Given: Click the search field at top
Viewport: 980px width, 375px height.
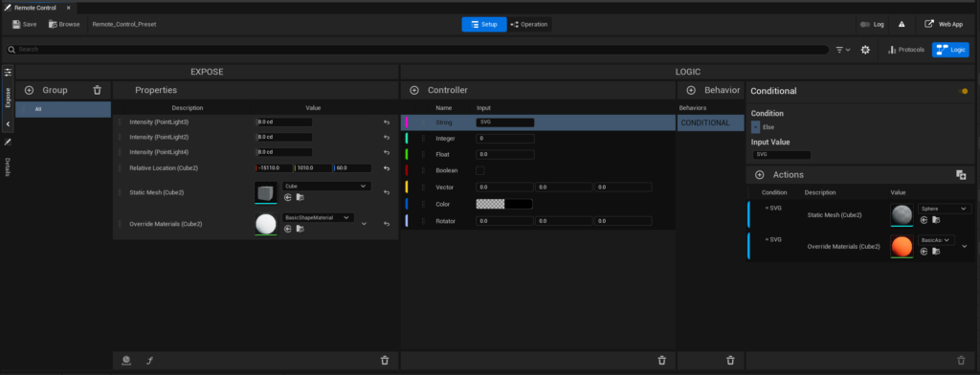Looking at the screenshot, I should [417, 50].
